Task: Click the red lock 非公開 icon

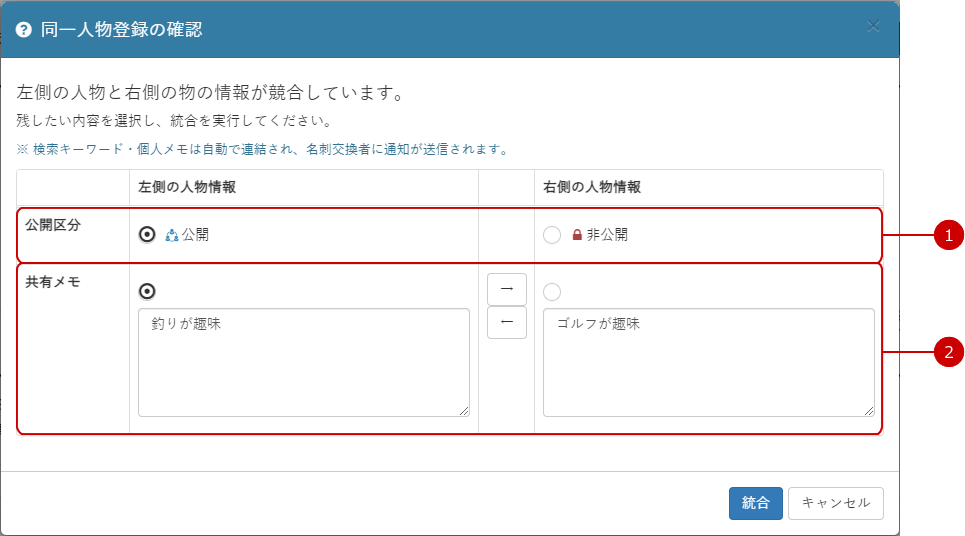Action: click(577, 235)
